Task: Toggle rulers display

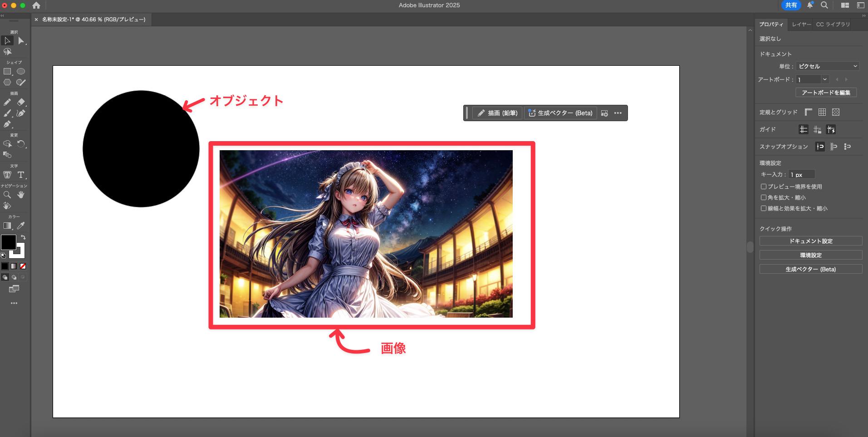Action: tap(809, 112)
